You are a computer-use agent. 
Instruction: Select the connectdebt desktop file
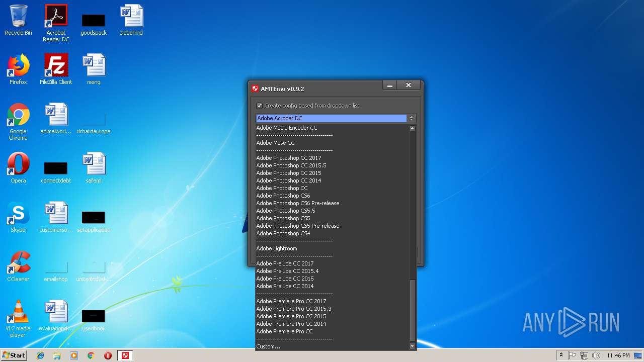[x=56, y=172]
